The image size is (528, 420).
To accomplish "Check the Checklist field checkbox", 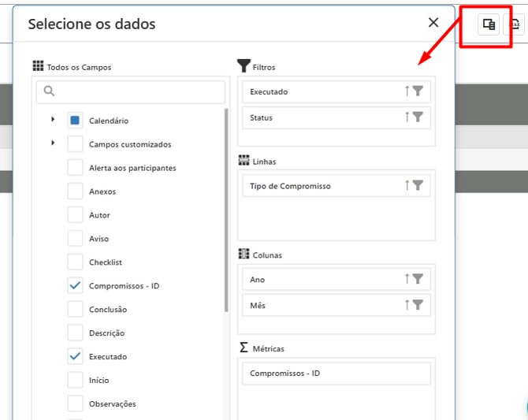I will click(75, 262).
